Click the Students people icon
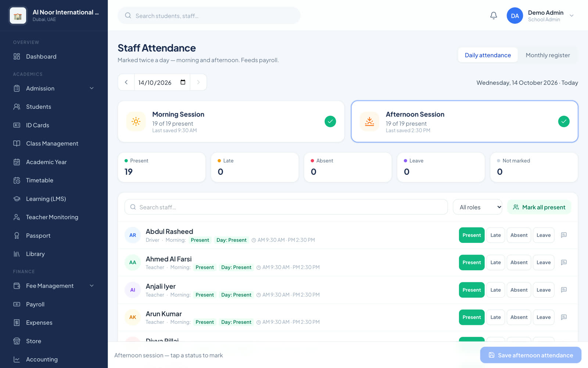This screenshot has height=368, width=588. pyautogui.click(x=17, y=107)
